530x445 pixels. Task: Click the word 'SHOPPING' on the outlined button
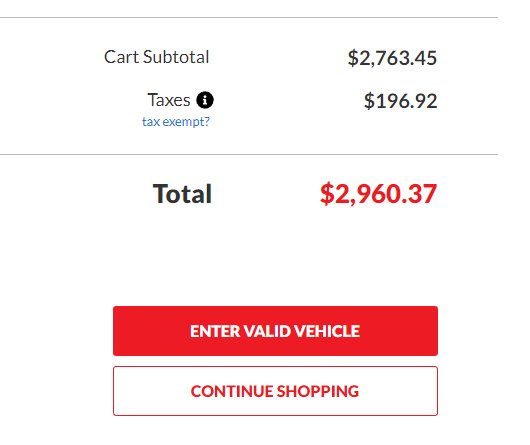318,391
